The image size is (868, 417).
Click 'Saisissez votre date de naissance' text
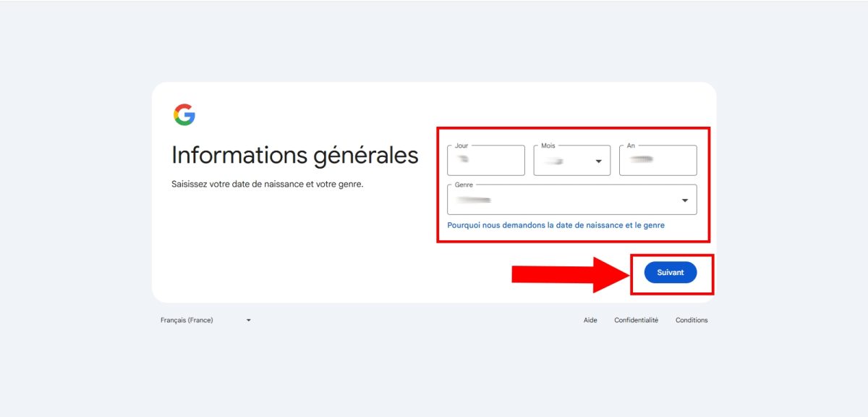coord(267,184)
